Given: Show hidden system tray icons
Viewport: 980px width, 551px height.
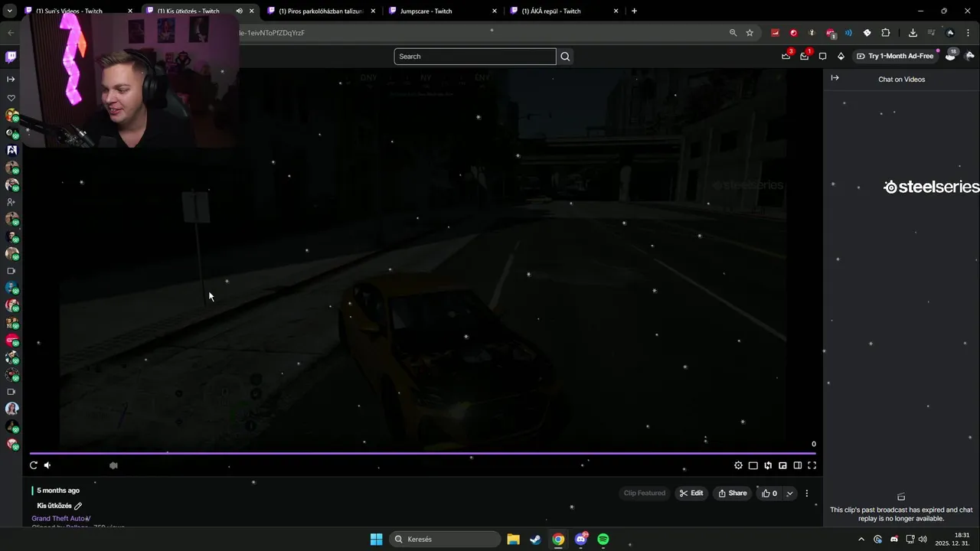Looking at the screenshot, I should click(861, 540).
